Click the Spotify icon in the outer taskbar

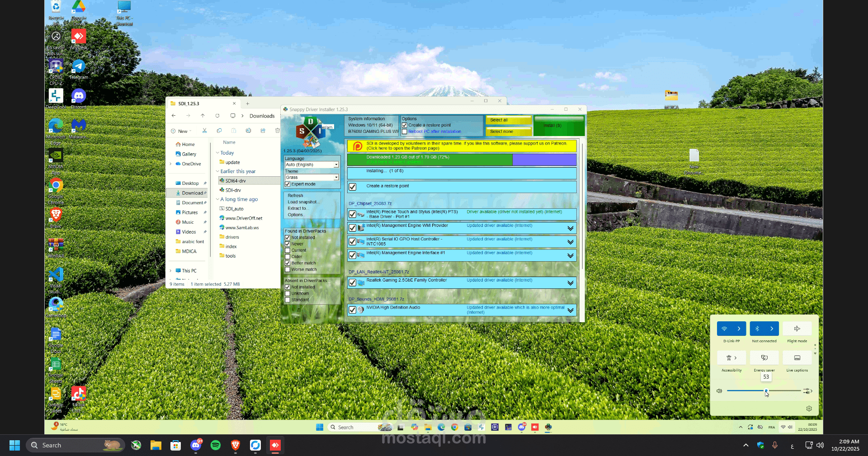(x=216, y=445)
